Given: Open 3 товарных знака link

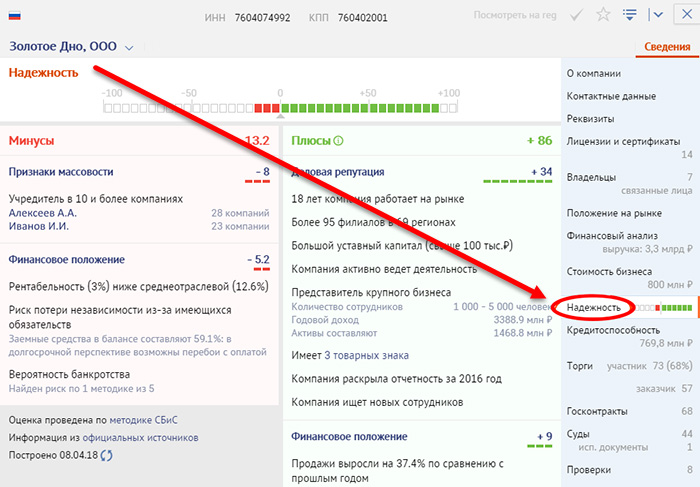Looking at the screenshot, I should click(366, 355).
